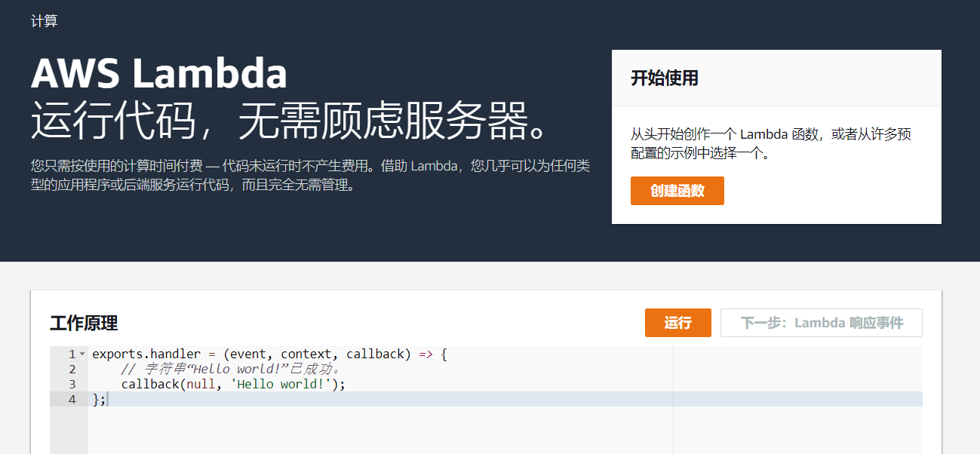Click the arrow => operator in line 1
The image size is (980, 454).
click(425, 354)
